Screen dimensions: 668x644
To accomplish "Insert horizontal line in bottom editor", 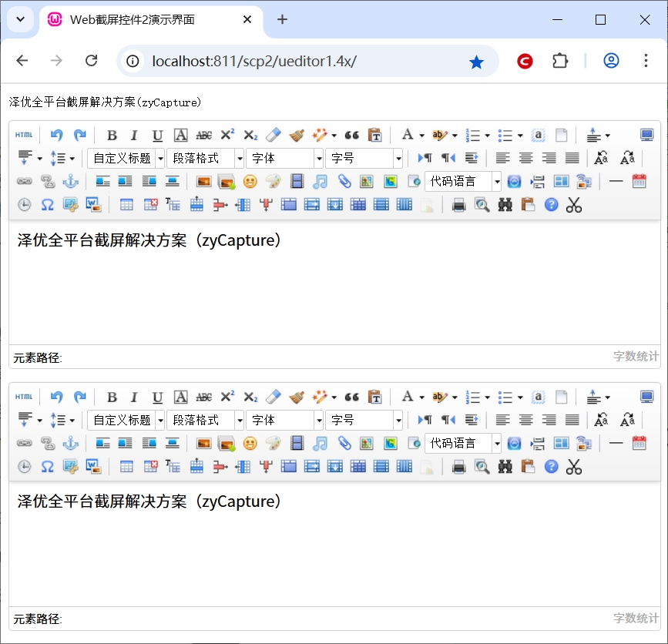I will [616, 443].
